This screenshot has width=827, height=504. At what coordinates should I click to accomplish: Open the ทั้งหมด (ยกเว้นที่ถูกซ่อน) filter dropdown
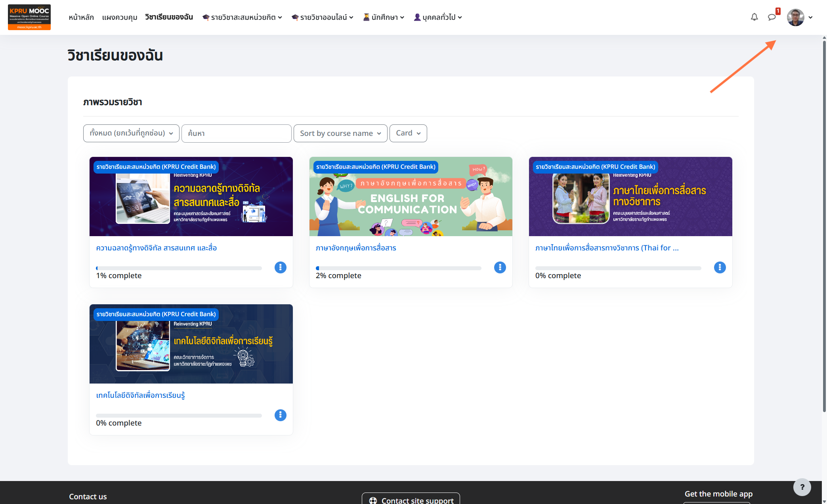pyautogui.click(x=131, y=133)
